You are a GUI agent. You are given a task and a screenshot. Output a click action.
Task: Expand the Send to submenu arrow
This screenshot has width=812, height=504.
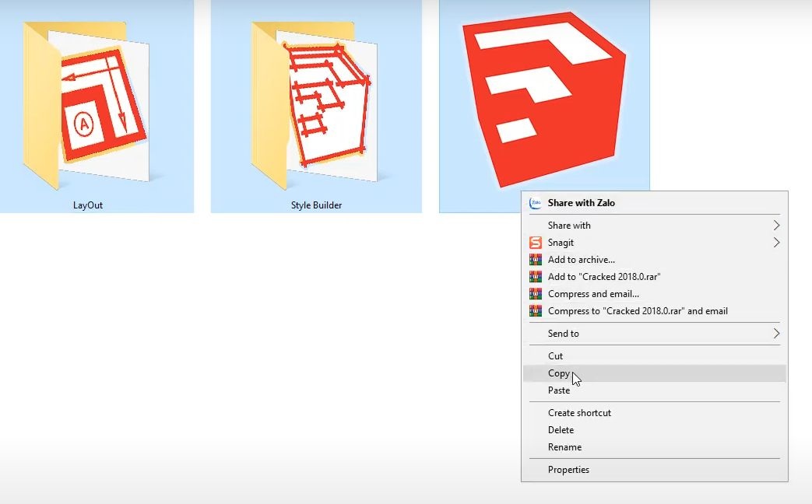(776, 333)
